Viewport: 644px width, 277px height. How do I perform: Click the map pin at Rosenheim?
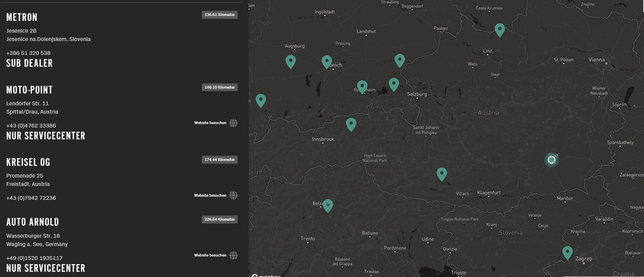click(362, 86)
